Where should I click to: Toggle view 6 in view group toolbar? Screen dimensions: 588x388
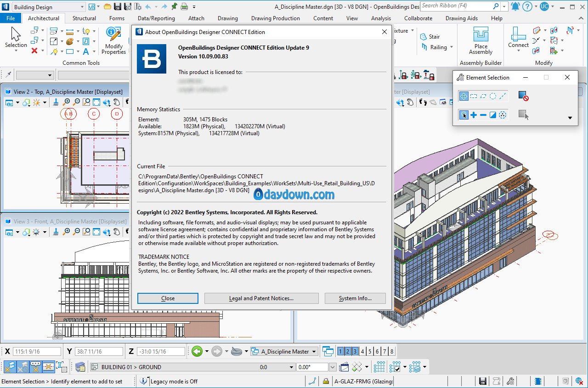coord(377,351)
